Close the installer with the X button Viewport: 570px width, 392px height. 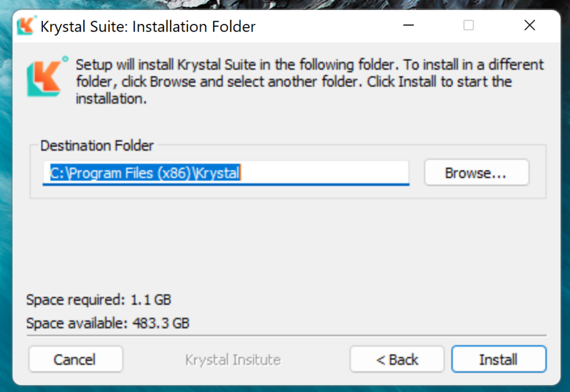coord(529,26)
